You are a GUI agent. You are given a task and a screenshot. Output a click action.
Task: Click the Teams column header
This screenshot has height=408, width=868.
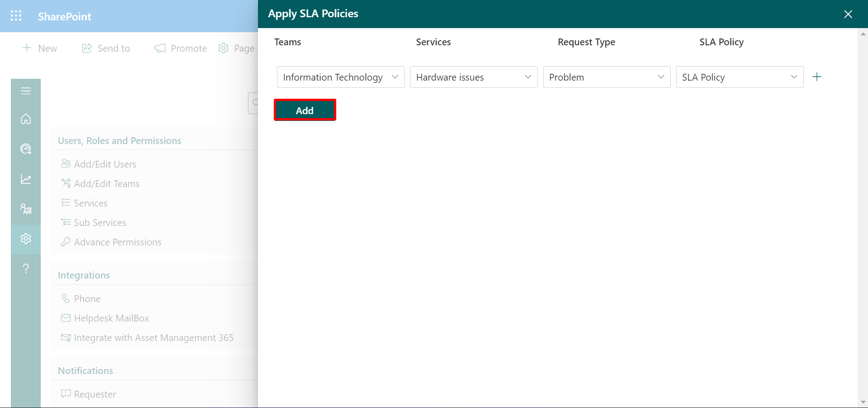click(x=287, y=42)
